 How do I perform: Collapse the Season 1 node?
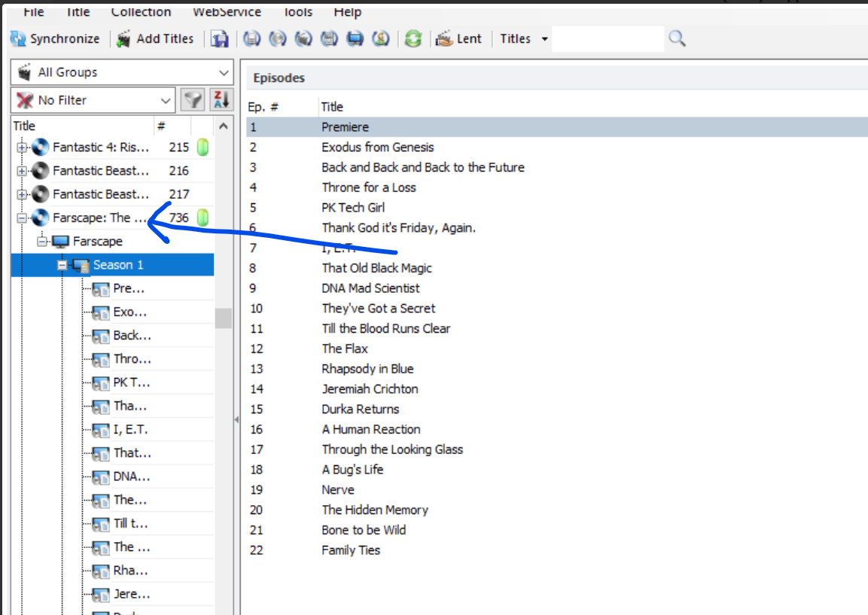(x=62, y=265)
